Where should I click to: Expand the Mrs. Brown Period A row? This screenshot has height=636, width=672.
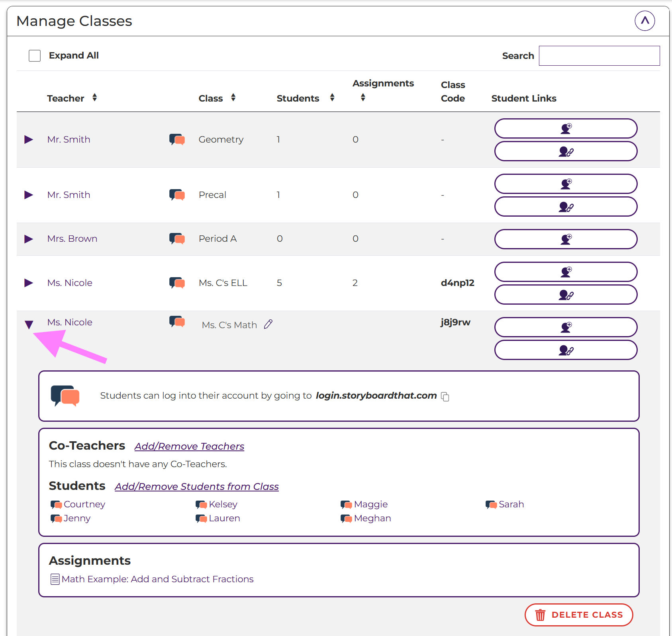[29, 239]
